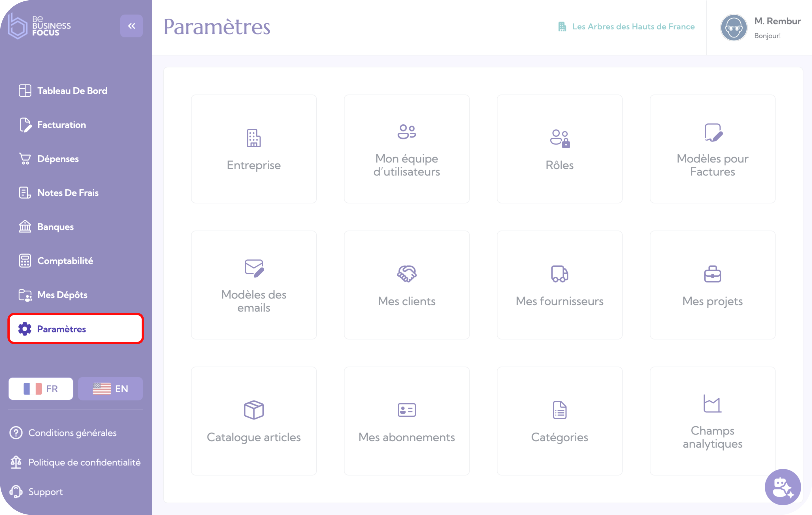Screen dimensions: 812x515
Task: Click the Support headset icon
Action: pos(16,492)
